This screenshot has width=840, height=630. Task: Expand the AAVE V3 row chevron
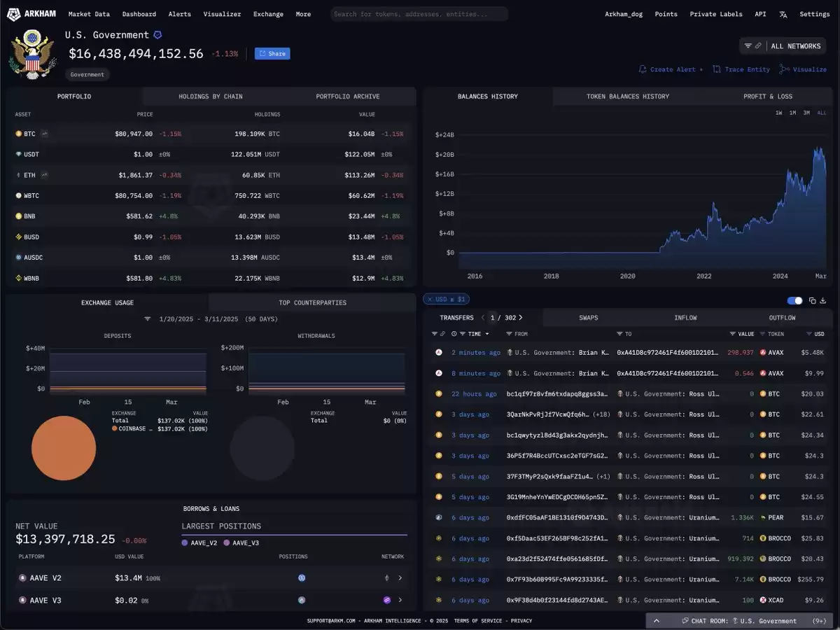(x=400, y=600)
